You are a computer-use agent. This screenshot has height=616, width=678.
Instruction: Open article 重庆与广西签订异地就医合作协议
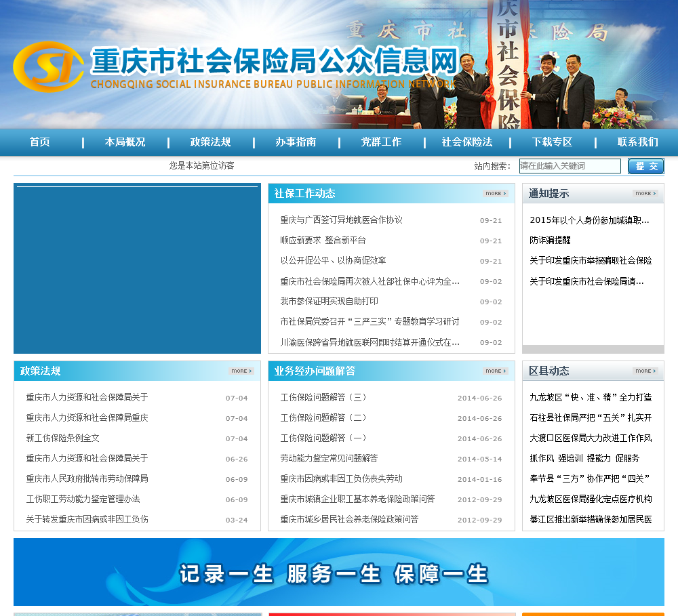(341, 220)
